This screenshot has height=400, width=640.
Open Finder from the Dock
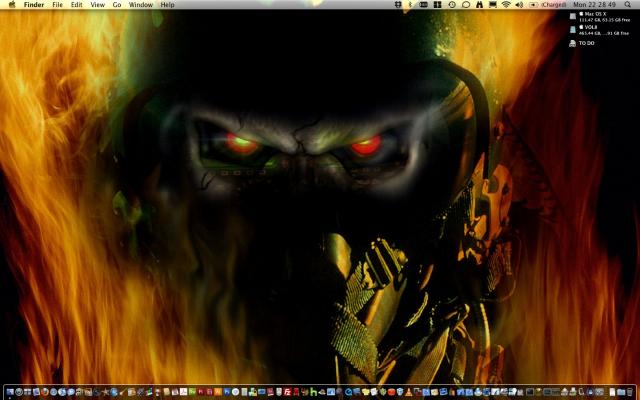[x=10, y=392]
